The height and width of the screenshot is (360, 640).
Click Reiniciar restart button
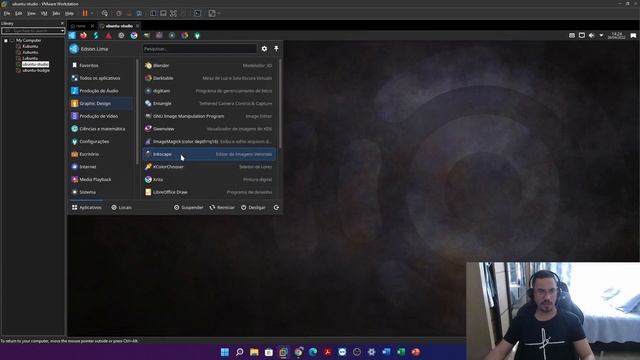222,207
